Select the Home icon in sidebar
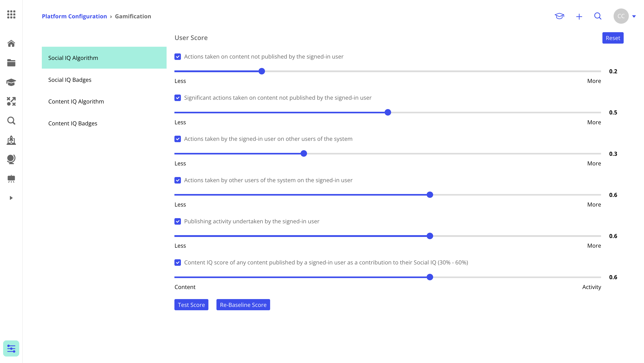Screen dimensions: 644x363 pos(11,43)
